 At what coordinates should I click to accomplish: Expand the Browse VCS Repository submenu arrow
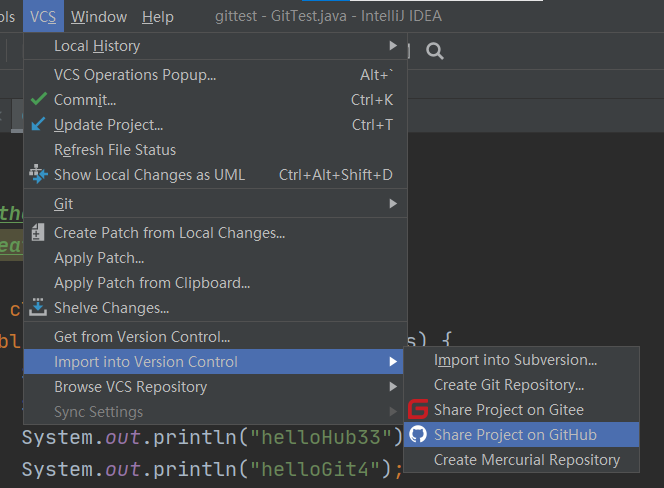[x=393, y=387]
